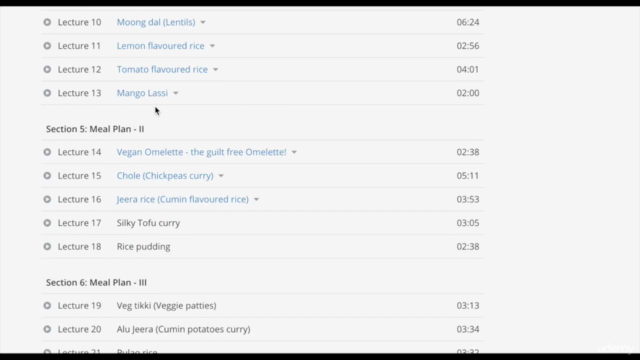Open the Moong dal (Lentils) lecture link

tap(156, 22)
